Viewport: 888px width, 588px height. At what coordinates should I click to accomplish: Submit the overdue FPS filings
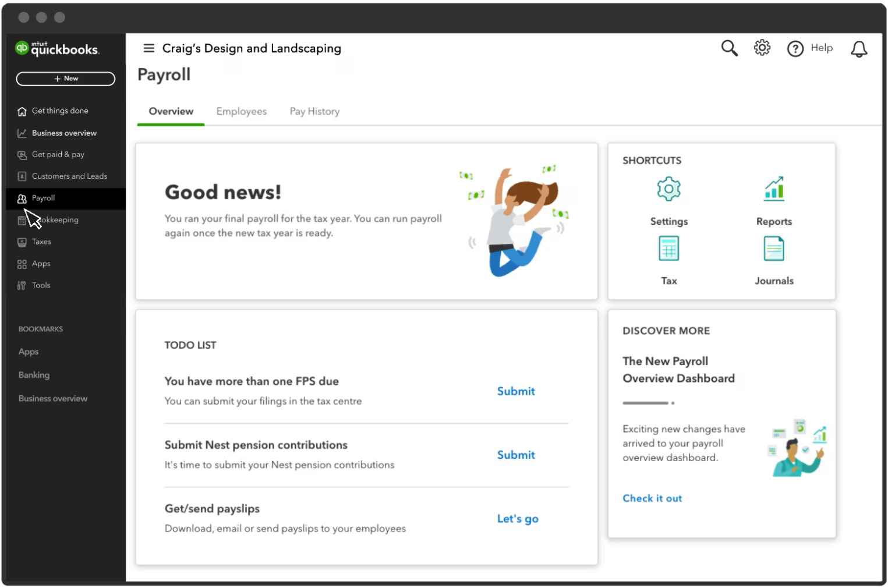pyautogui.click(x=515, y=391)
